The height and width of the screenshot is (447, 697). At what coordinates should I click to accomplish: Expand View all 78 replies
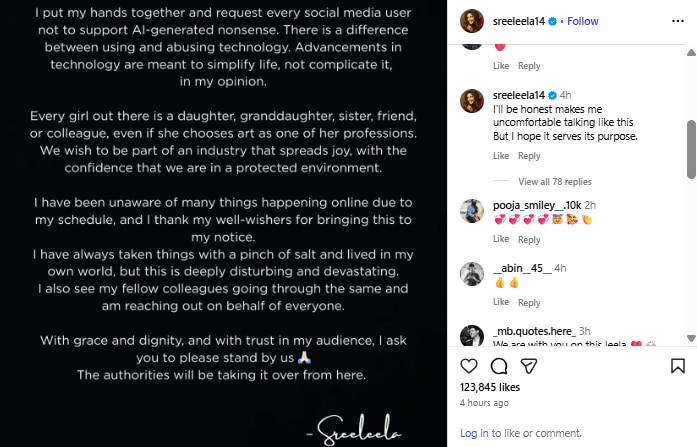[555, 182]
